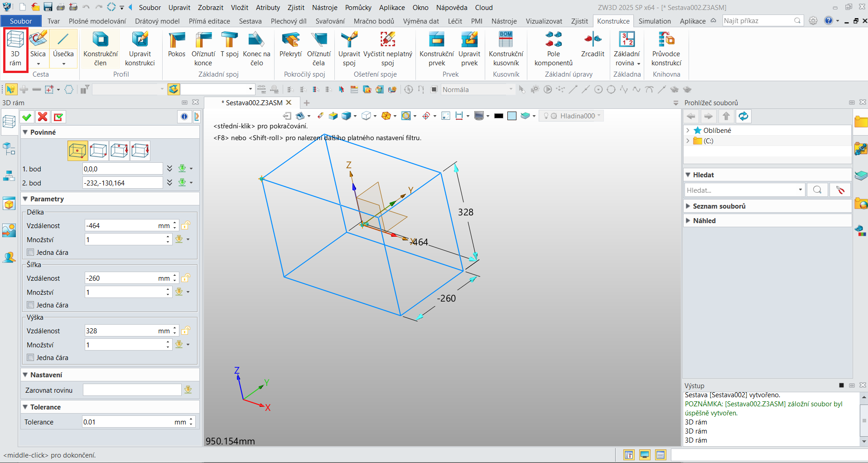The image size is (868, 463).
Task: Select the Pokos joint tool
Action: 177,44
